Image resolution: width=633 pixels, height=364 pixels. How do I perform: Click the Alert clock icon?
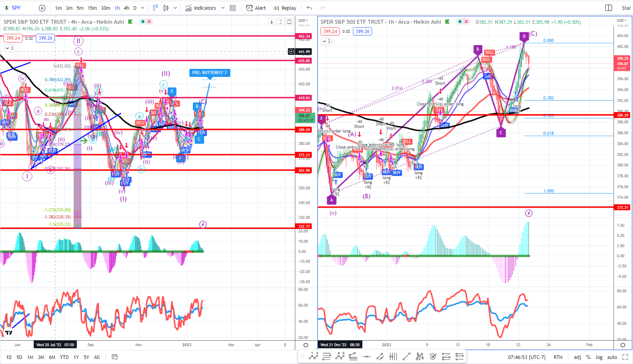tap(249, 8)
